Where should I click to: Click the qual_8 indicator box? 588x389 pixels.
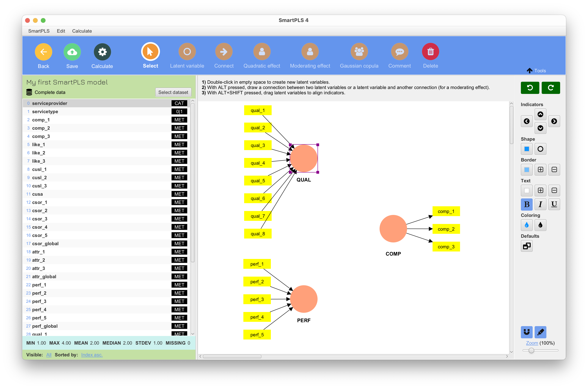pyautogui.click(x=257, y=234)
